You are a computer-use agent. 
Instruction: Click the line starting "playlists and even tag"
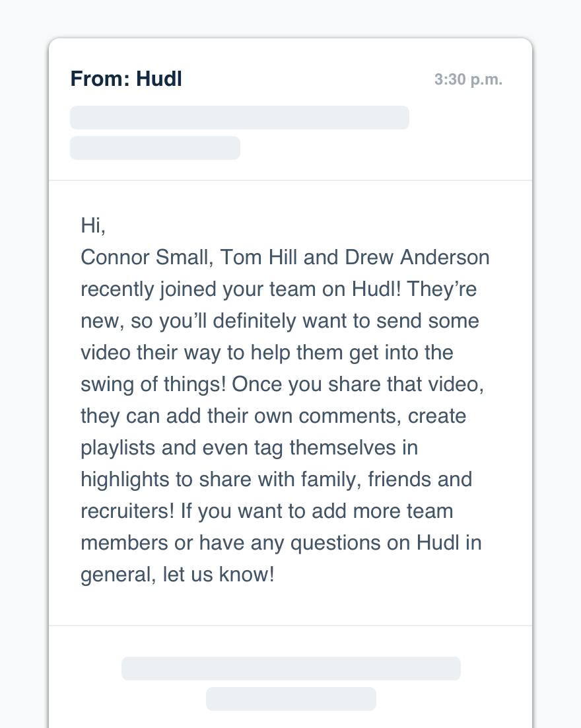coord(249,448)
